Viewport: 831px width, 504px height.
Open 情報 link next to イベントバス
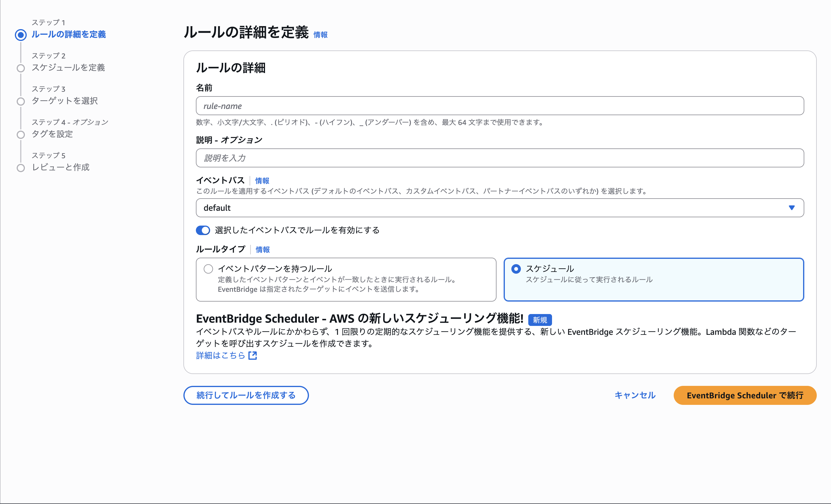[262, 180]
